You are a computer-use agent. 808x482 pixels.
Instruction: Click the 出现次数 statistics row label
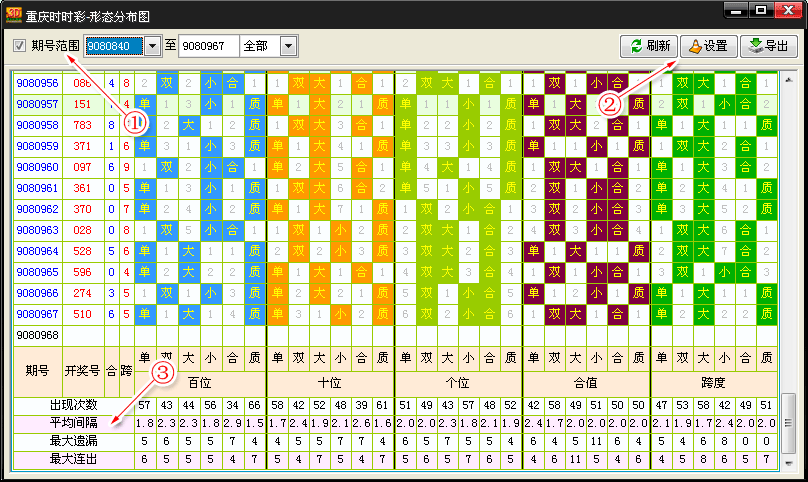click(73, 405)
